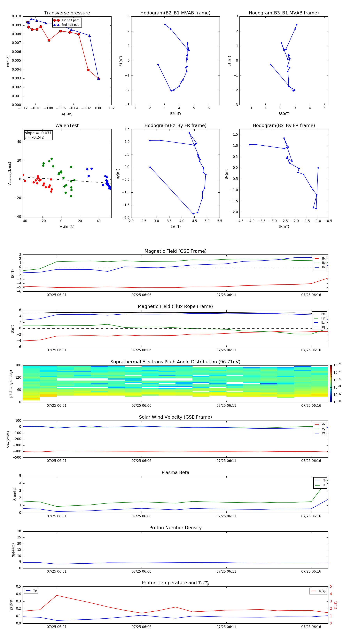351x644 pixels.
Task: Click the '10^-26' colorbar label
Action: point(337,365)
